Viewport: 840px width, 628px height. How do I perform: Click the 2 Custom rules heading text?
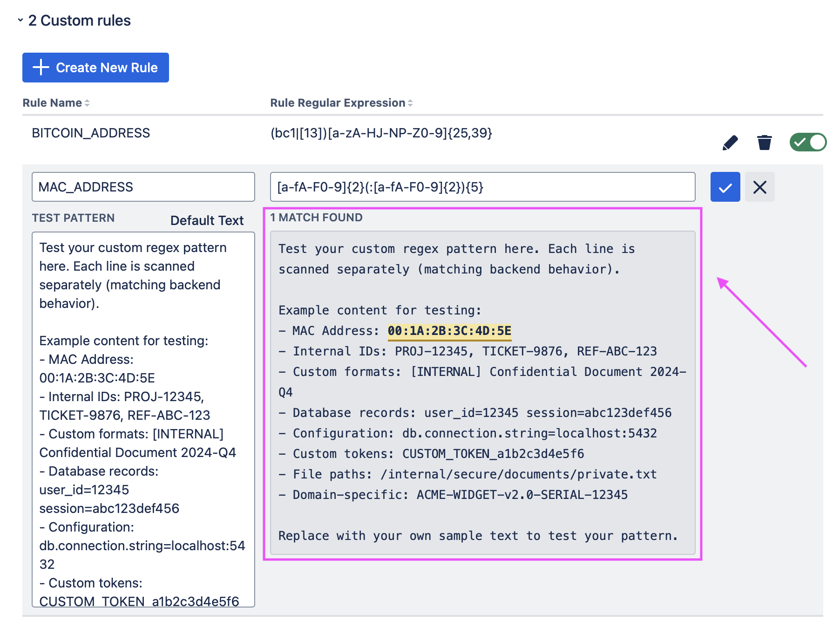pos(80,20)
